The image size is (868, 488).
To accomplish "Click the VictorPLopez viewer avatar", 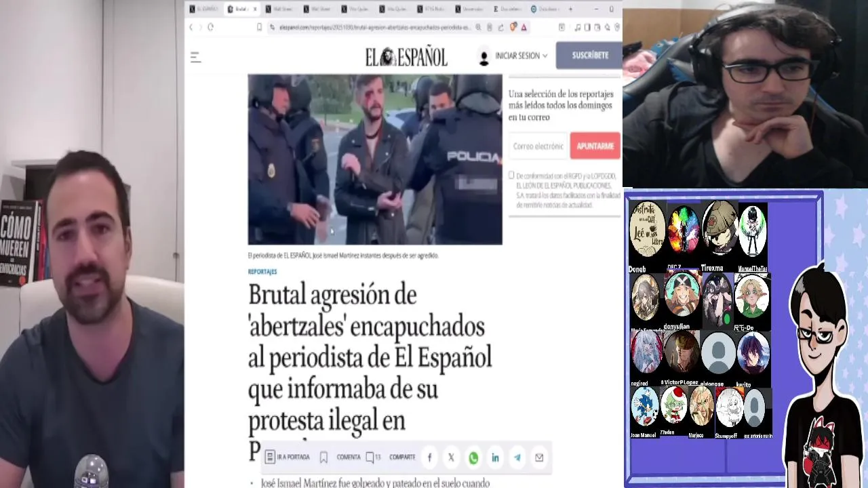I will click(x=682, y=352).
